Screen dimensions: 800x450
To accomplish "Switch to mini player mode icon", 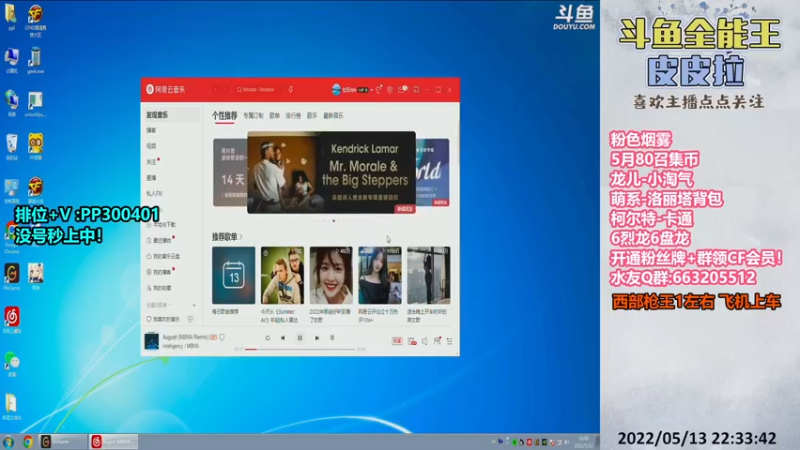I will [416, 90].
